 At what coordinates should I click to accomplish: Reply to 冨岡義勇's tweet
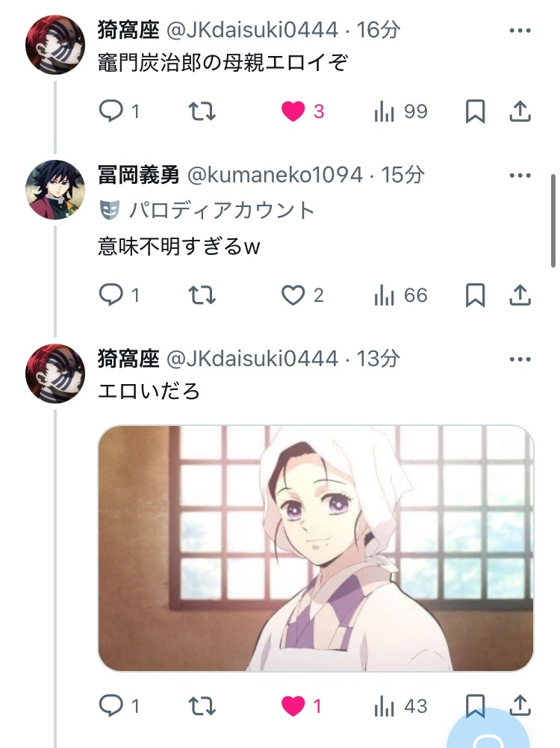[x=119, y=295]
